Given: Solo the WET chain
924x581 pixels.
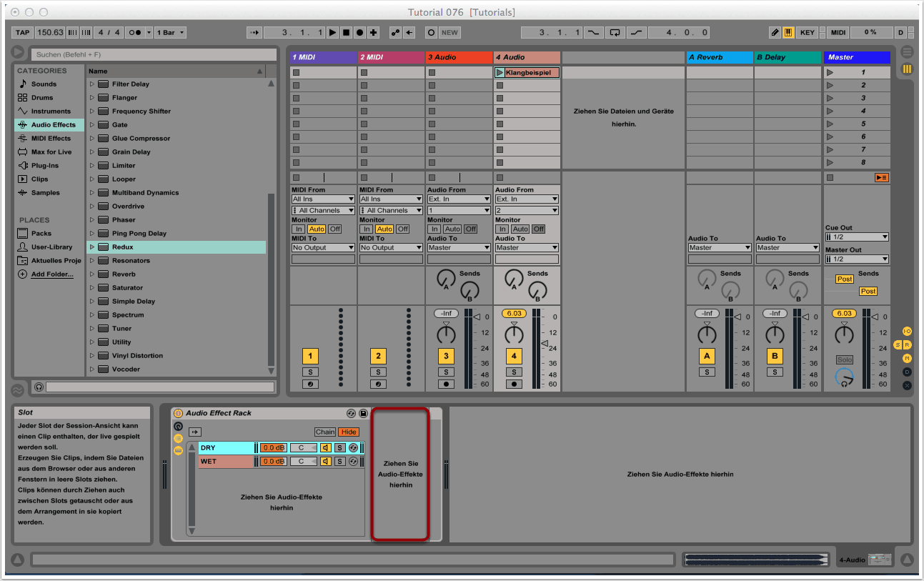Looking at the screenshot, I should 340,462.
